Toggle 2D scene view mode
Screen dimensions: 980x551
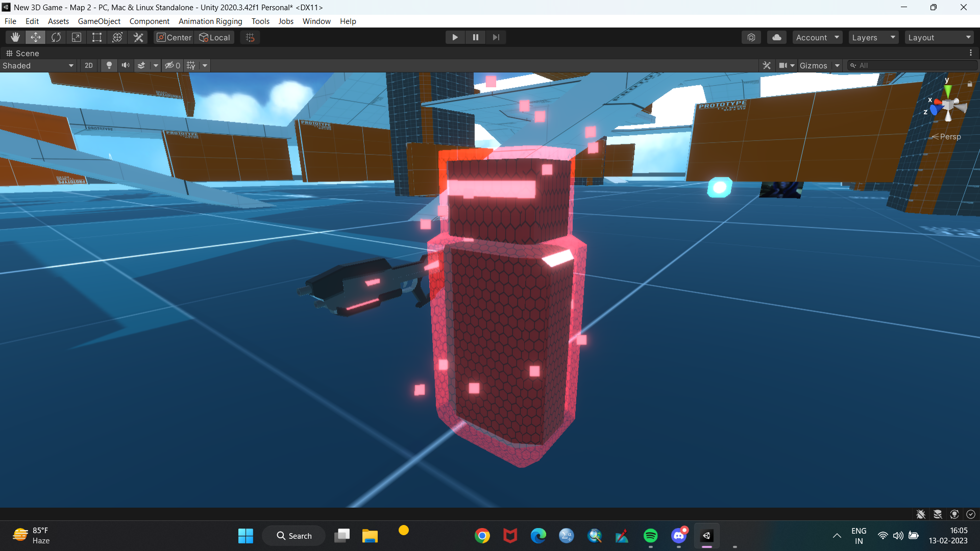pyautogui.click(x=89, y=65)
